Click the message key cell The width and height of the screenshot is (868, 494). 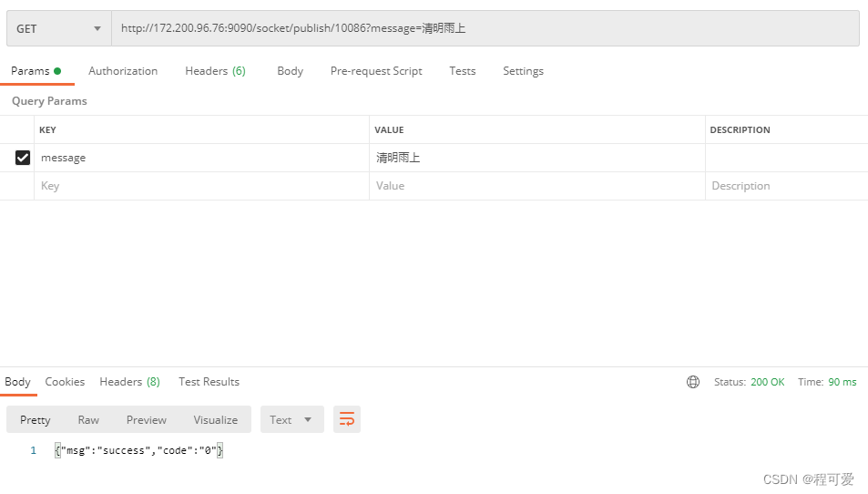coord(201,158)
